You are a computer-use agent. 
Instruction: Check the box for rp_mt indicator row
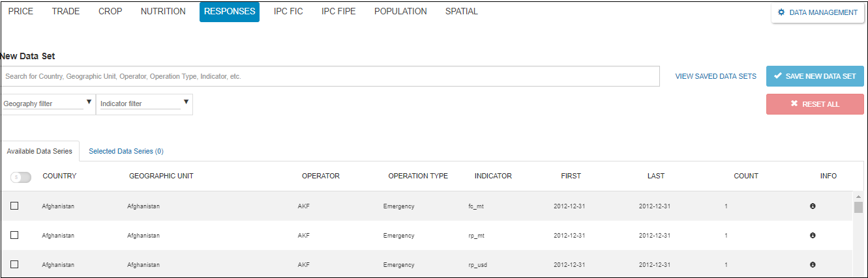pos(14,235)
